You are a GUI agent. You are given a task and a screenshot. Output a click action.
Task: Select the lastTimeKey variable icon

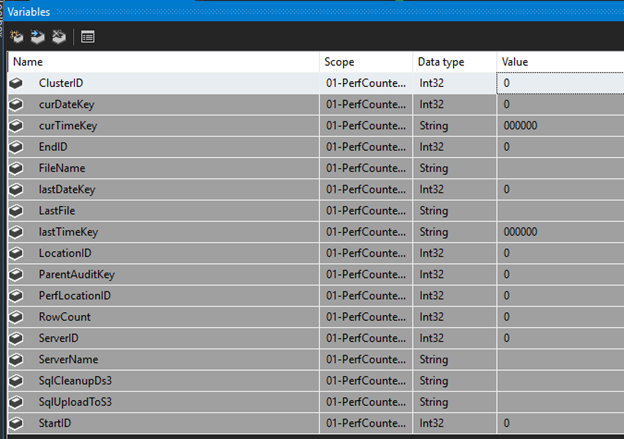[16, 232]
